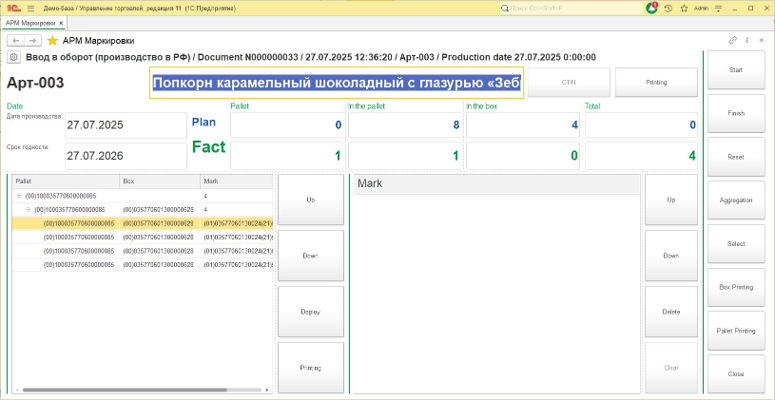Focus the search field Ctrl+Shift+F

571,8
